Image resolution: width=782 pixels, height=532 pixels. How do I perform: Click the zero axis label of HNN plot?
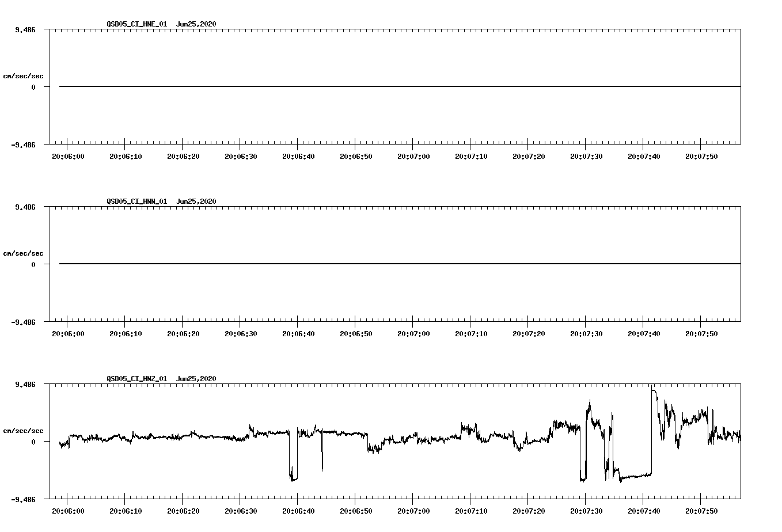click(33, 264)
